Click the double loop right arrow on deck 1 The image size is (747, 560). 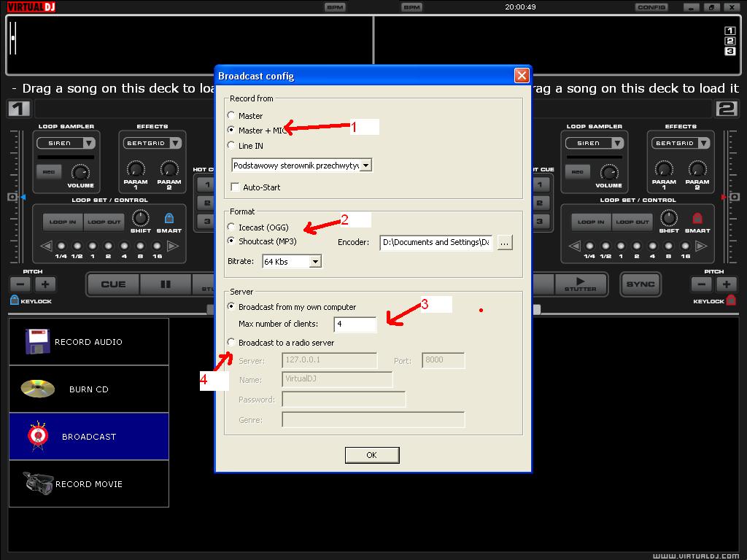(x=174, y=246)
